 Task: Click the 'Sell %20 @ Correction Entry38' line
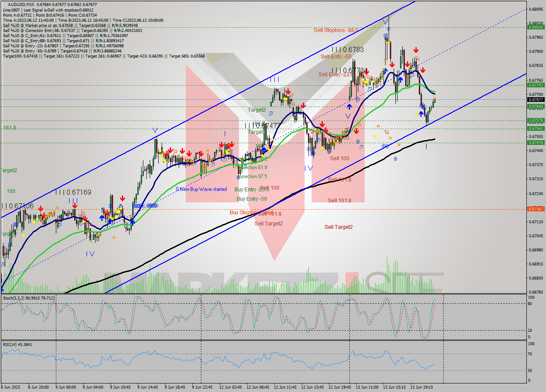tap(73, 30)
